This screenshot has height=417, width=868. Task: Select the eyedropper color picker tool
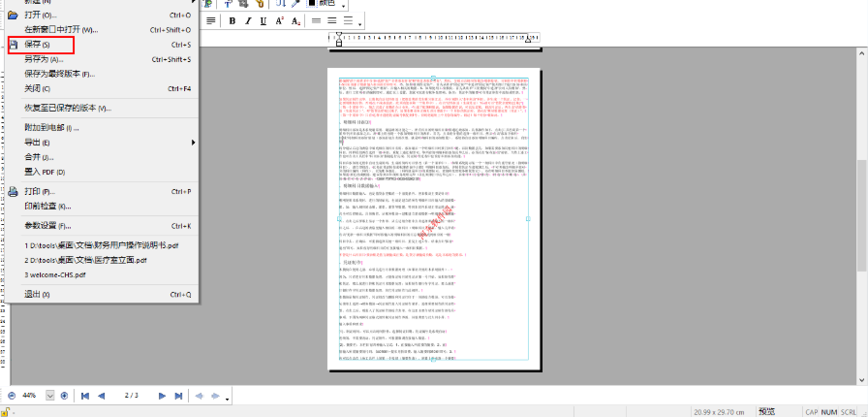pos(296,3)
